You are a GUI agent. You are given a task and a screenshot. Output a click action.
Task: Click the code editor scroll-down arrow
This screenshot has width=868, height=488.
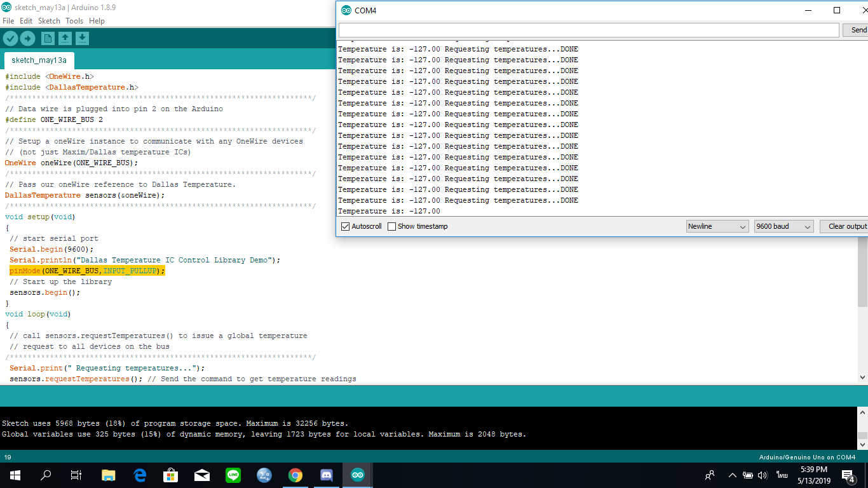pos(863,377)
